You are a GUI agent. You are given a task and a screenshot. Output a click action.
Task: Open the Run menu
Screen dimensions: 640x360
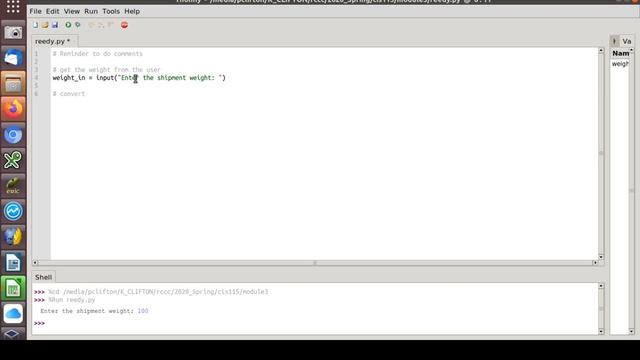tap(91, 11)
